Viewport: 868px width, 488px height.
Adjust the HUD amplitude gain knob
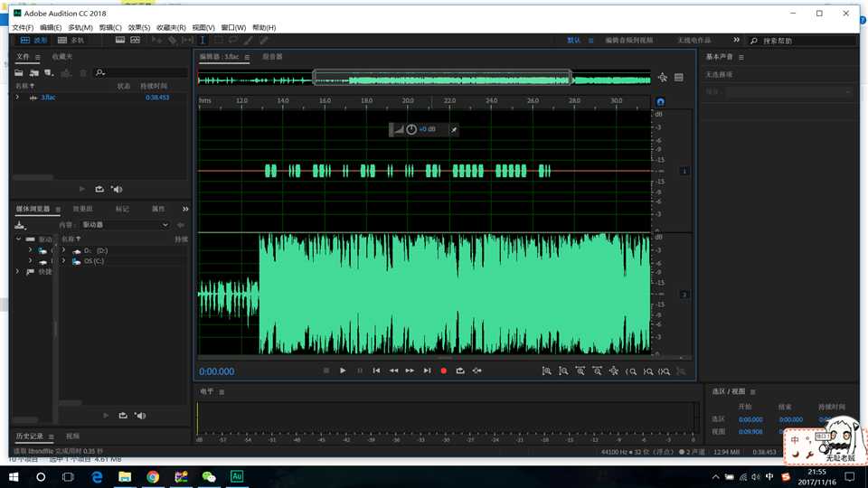point(411,129)
